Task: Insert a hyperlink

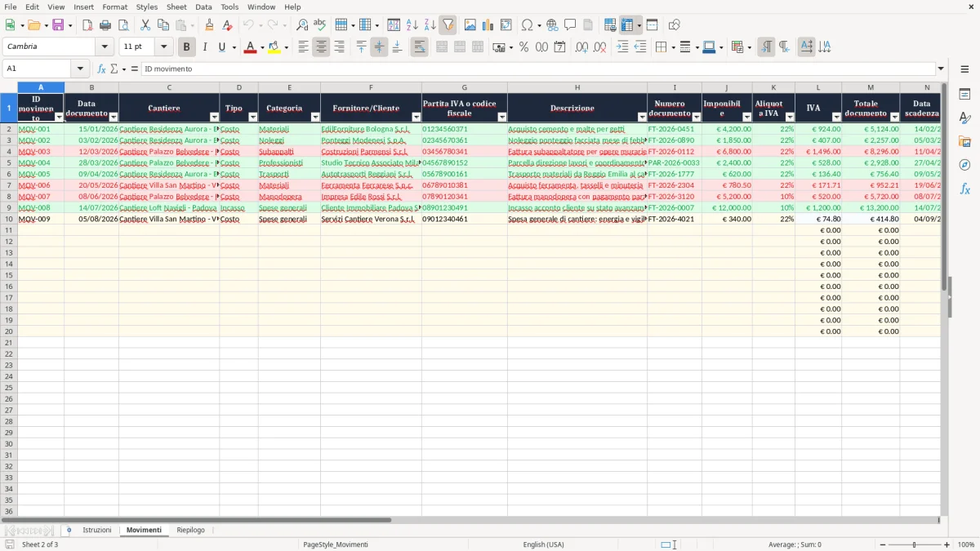Action: click(553, 25)
